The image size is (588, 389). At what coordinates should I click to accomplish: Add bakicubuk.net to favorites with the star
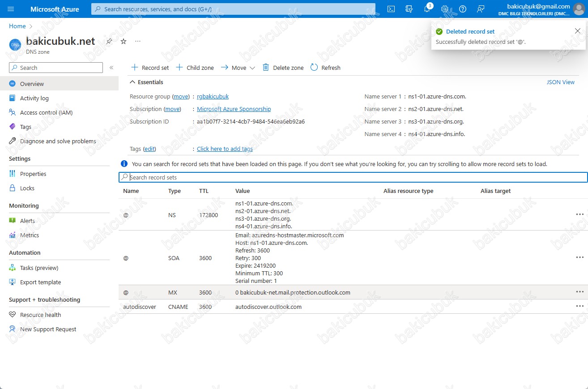(x=124, y=41)
